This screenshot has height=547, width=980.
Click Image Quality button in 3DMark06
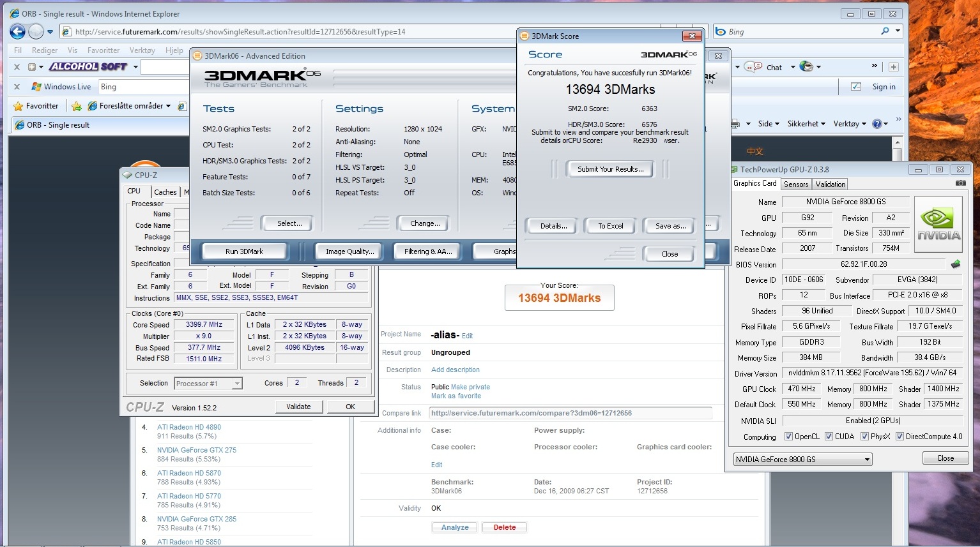pyautogui.click(x=349, y=251)
